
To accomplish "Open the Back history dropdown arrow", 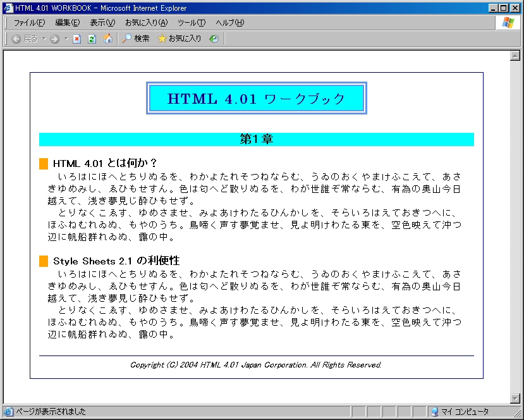I will click(x=44, y=39).
